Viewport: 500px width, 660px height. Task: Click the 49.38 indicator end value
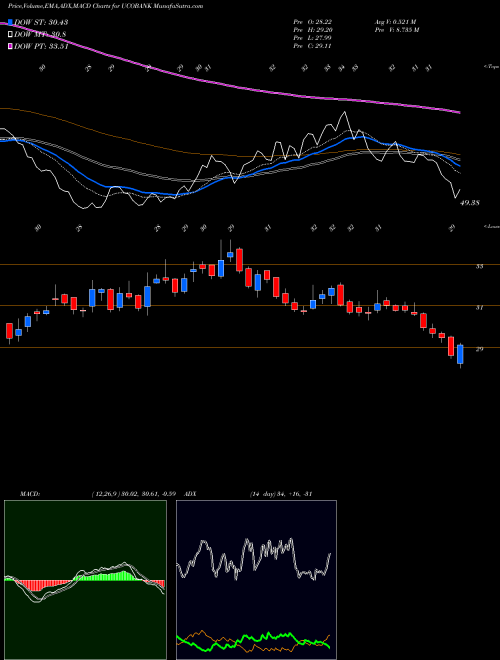coord(470,203)
